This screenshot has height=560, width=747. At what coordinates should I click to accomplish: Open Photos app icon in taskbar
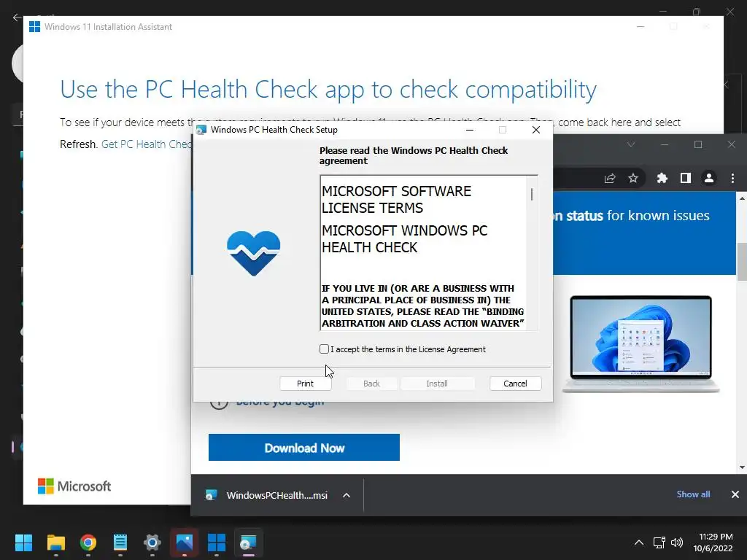[x=185, y=542]
